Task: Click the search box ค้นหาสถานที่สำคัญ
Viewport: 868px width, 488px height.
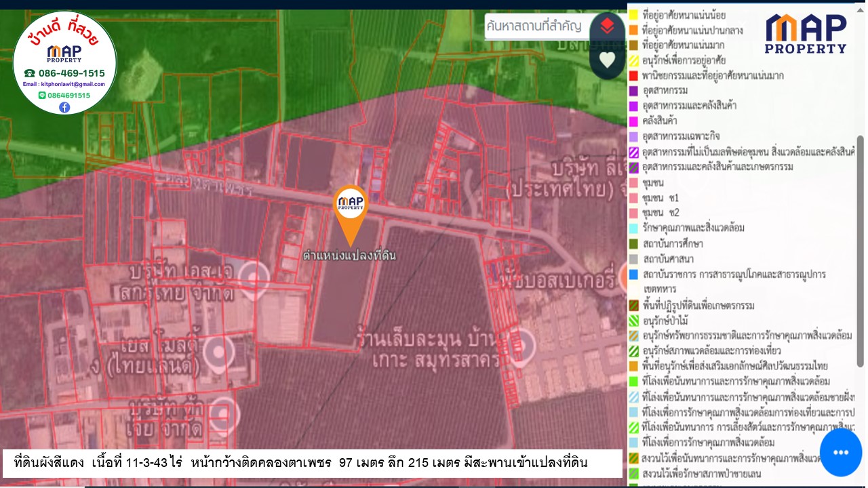Action: pyautogui.click(x=534, y=26)
